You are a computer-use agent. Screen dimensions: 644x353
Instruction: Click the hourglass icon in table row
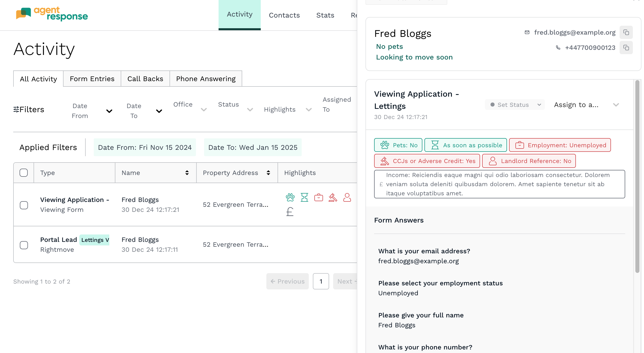tap(304, 197)
